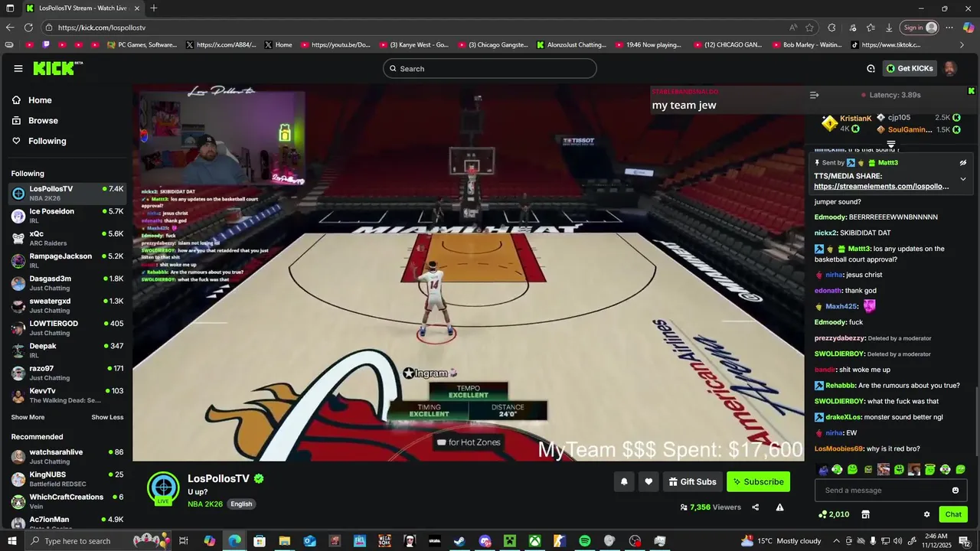Image resolution: width=980 pixels, height=551 pixels.
Task: Open recommended channel KingNUBS
Action: (67, 479)
